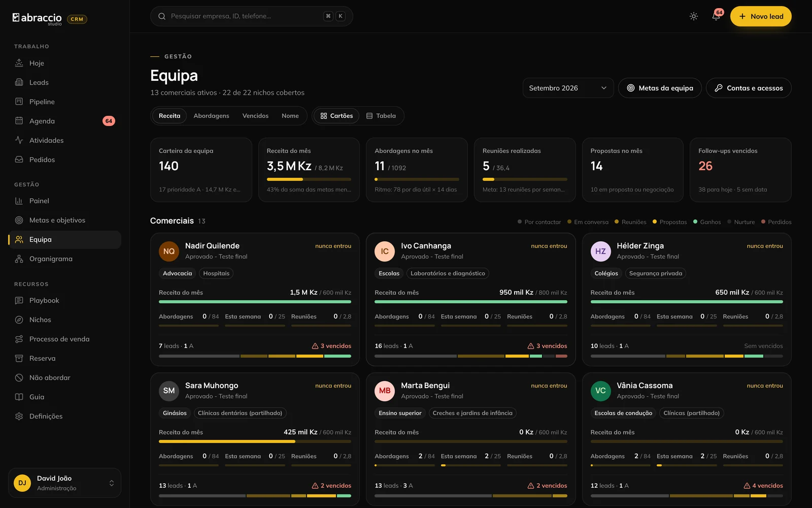
Task: Switch to Cartões card view
Action: [336, 116]
